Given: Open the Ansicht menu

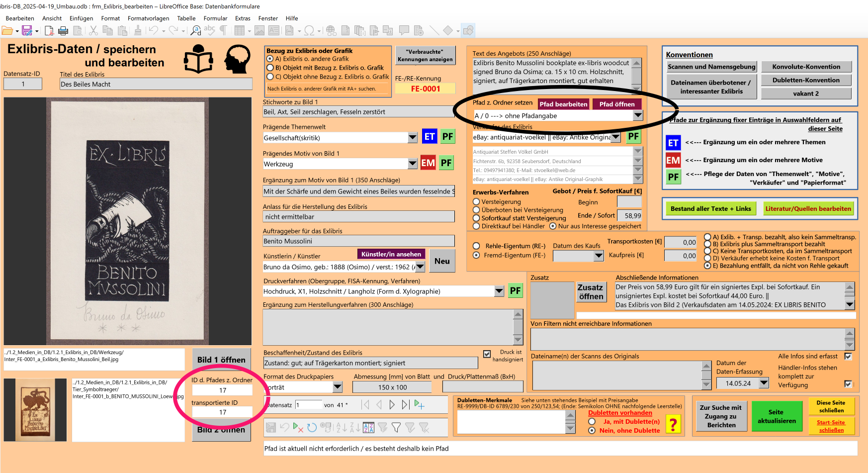Looking at the screenshot, I should [52, 18].
